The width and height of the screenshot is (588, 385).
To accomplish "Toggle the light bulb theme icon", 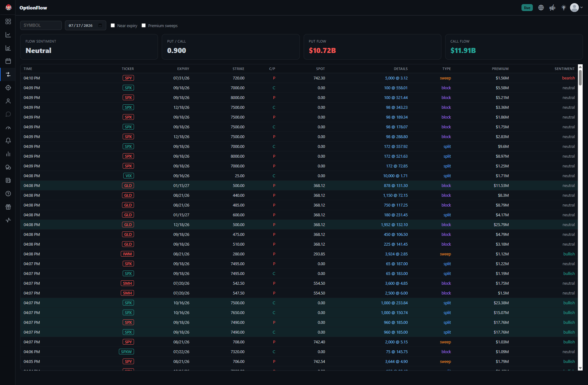I will coord(564,8).
